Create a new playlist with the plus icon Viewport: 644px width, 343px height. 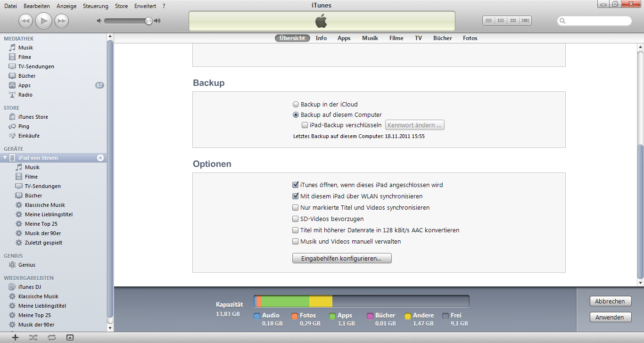pos(14,336)
